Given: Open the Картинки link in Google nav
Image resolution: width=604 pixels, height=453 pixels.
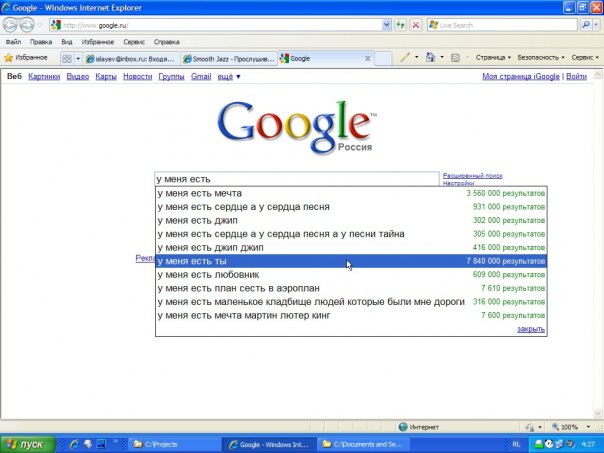Looking at the screenshot, I should pos(44,77).
